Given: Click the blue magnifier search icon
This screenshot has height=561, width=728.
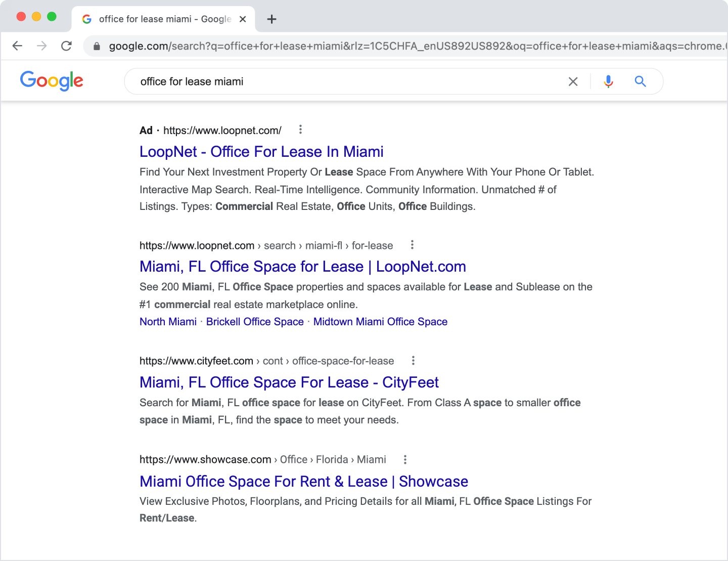Looking at the screenshot, I should (640, 81).
